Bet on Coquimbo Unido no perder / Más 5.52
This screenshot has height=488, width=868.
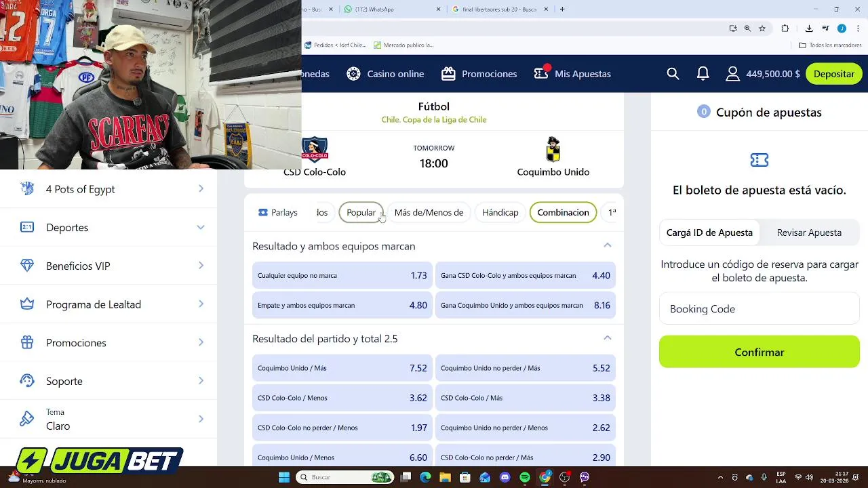(526, 368)
